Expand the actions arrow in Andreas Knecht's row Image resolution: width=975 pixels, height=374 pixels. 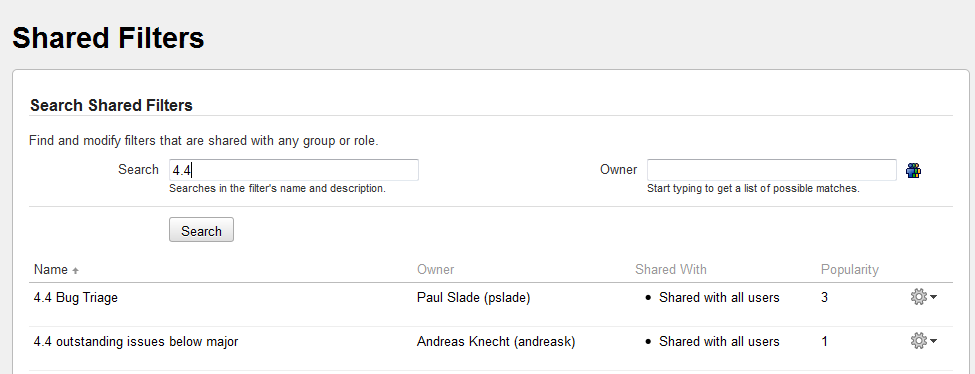click(x=933, y=342)
